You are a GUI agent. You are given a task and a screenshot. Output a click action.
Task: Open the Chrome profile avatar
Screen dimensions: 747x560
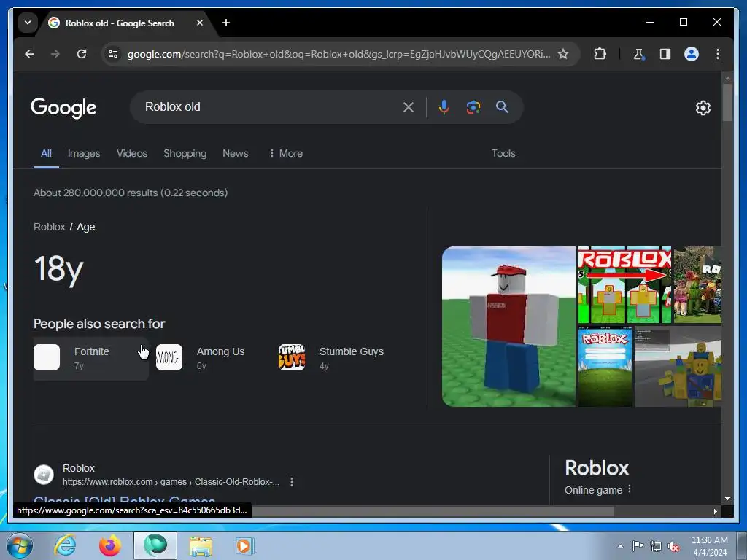point(692,54)
